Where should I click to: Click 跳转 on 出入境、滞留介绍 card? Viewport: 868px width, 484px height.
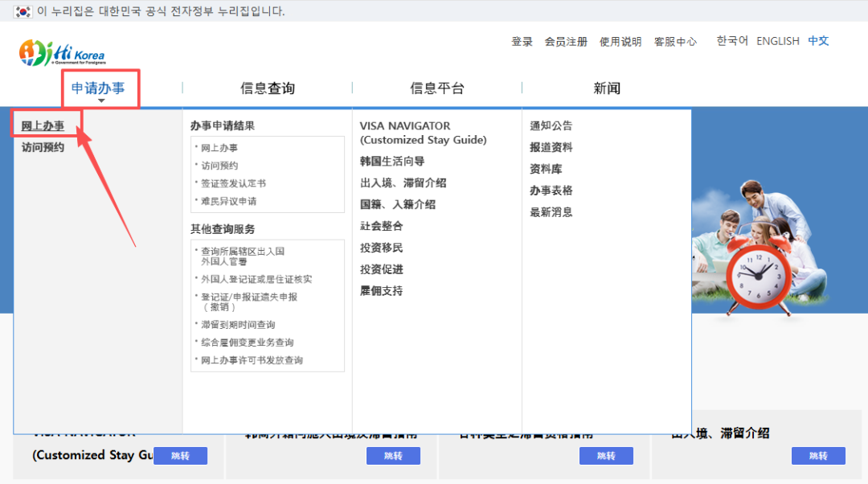coord(818,456)
